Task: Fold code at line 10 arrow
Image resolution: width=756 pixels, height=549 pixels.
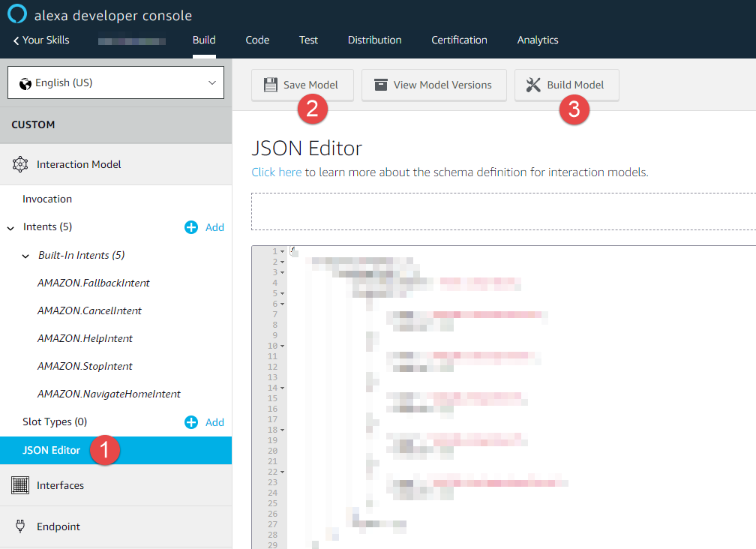Action: 283,346
